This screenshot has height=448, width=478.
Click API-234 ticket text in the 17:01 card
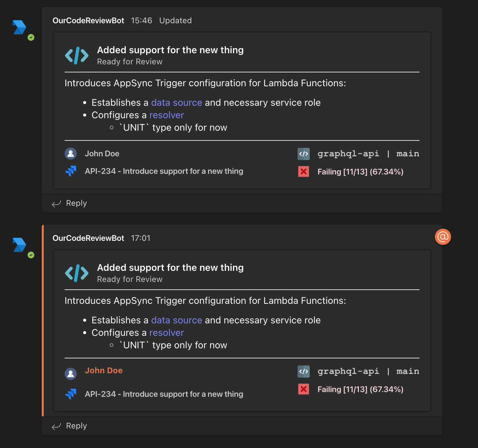click(164, 394)
